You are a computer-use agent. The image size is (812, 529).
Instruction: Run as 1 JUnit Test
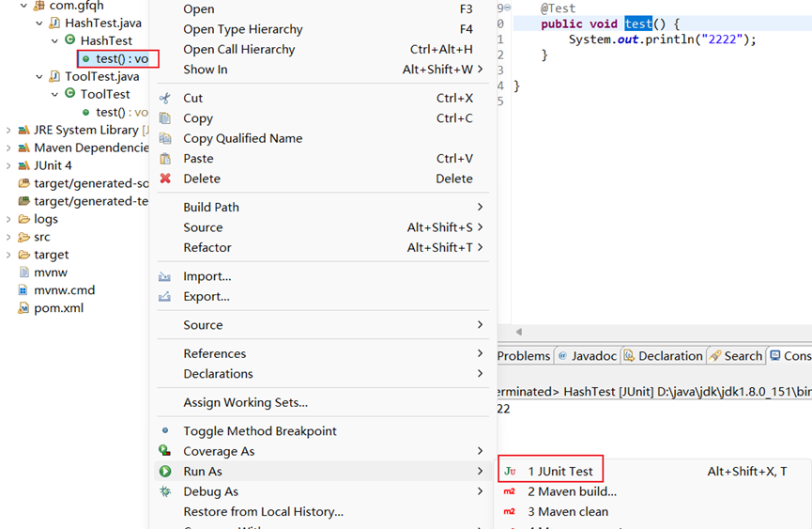point(654,471)
